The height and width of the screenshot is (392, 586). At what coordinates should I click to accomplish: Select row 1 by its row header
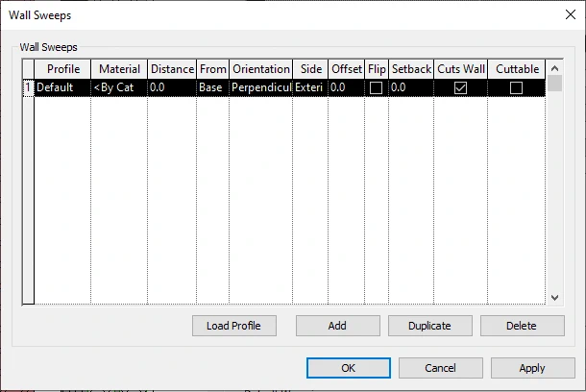pyautogui.click(x=28, y=87)
